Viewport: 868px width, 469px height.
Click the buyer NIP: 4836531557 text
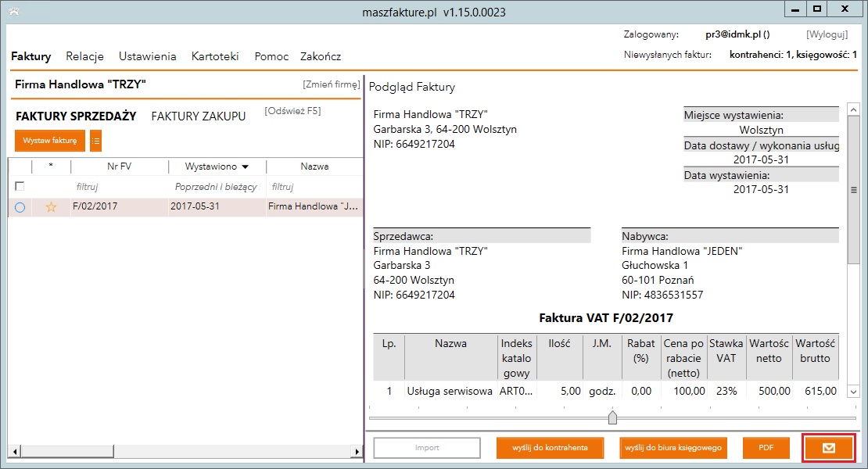tap(662, 295)
